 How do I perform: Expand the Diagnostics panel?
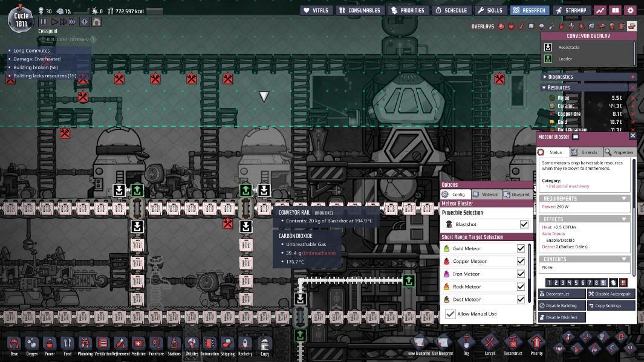click(x=544, y=77)
